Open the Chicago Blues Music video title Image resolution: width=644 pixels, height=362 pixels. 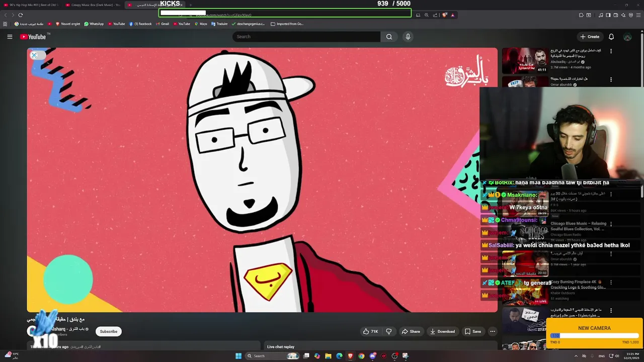click(578, 226)
